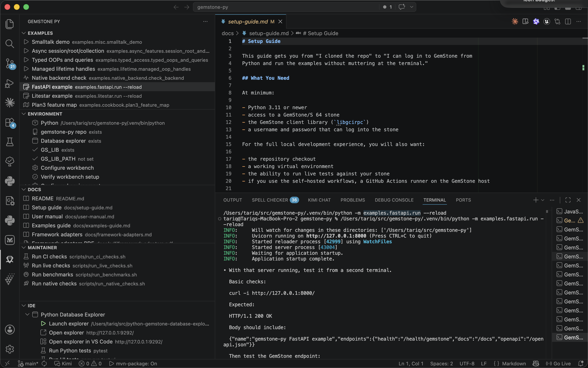Switch to KIMI CHAT tab
The height and width of the screenshot is (368, 588).
tap(319, 200)
